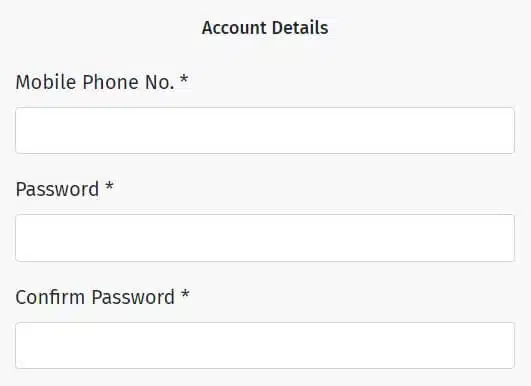The image size is (531, 386).
Task: Click the Confirm Password label text
Action: pyautogui.click(x=95, y=297)
